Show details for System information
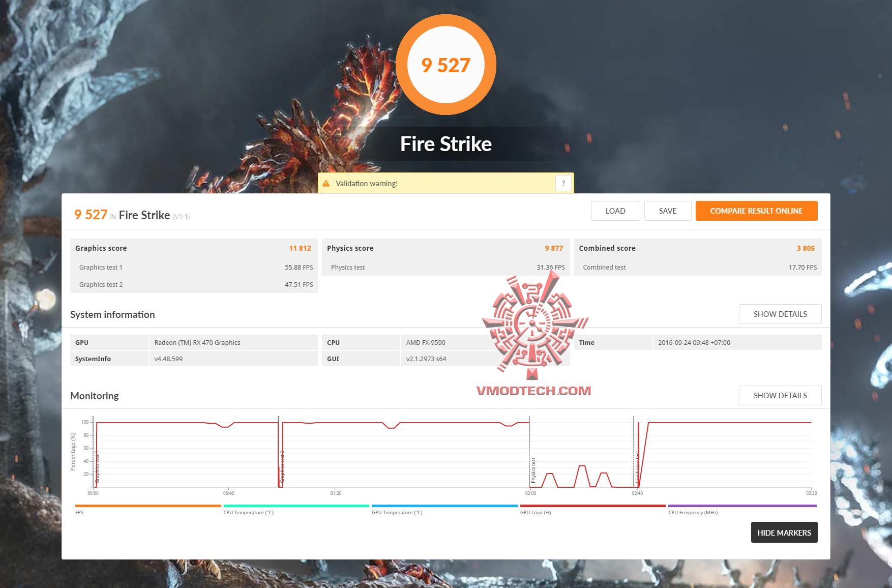 coord(780,314)
